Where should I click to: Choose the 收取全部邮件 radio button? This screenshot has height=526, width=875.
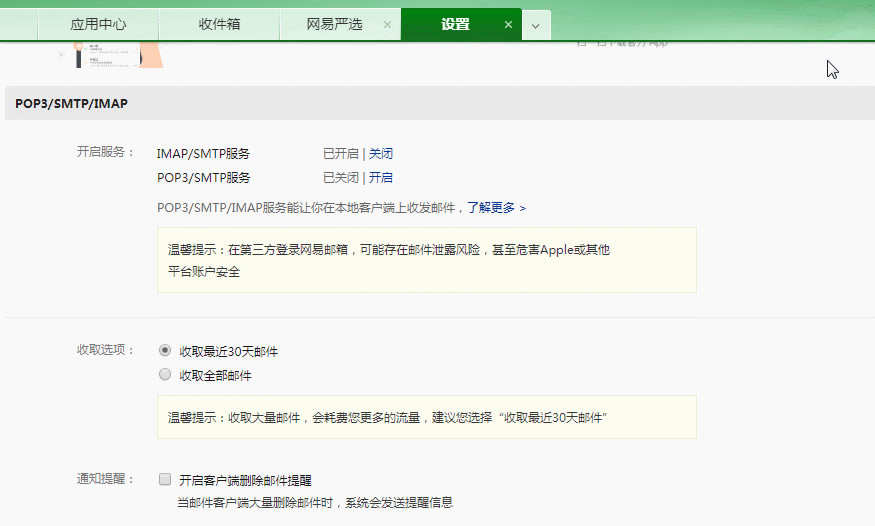[x=165, y=375]
